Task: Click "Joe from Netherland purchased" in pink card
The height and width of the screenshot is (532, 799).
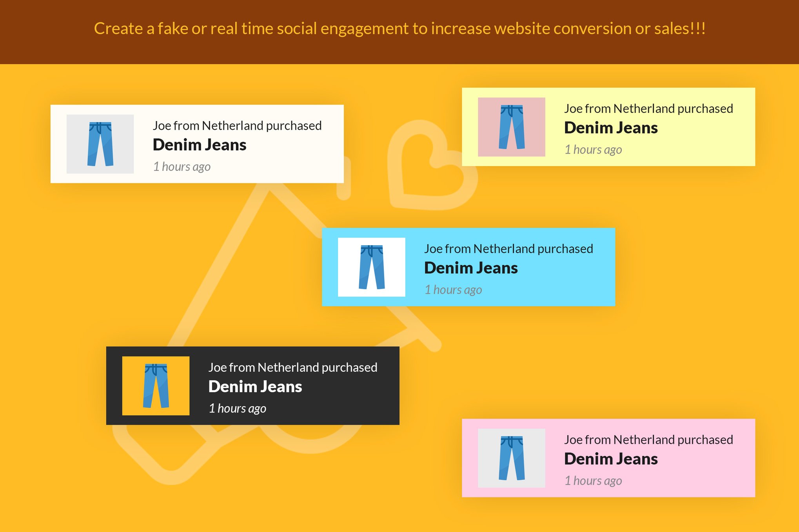Action: [648, 440]
